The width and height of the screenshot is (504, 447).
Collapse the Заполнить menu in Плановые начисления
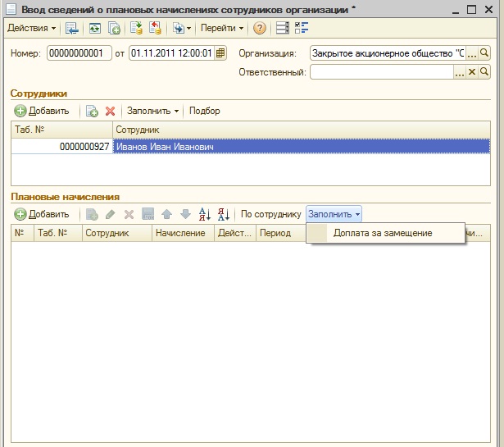tap(334, 214)
